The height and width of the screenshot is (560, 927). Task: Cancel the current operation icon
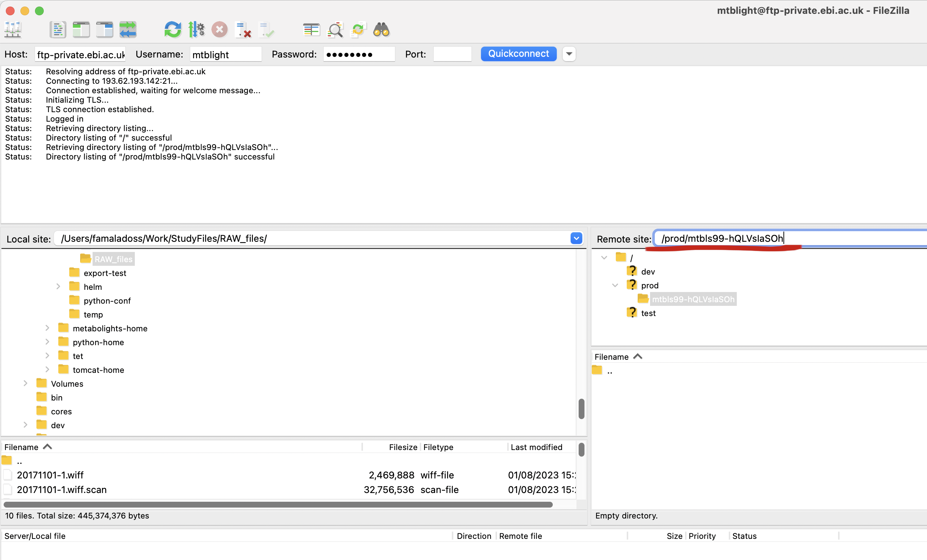click(x=220, y=30)
